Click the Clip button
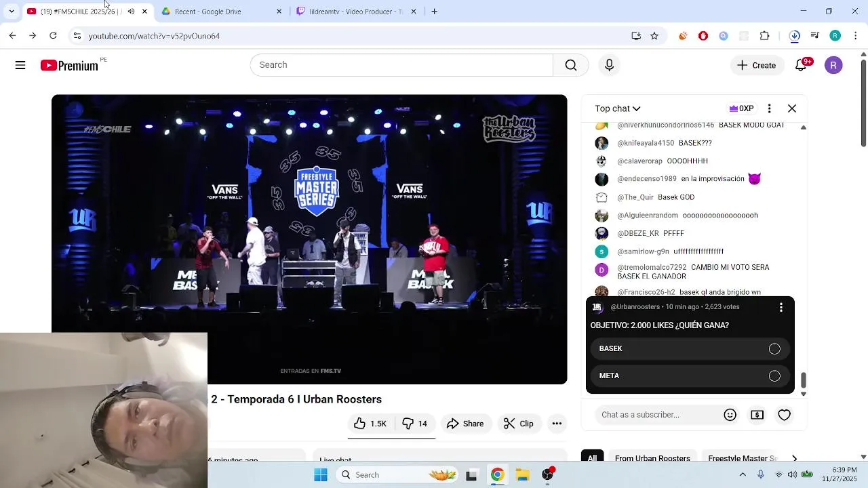The image size is (868, 488). click(x=519, y=424)
